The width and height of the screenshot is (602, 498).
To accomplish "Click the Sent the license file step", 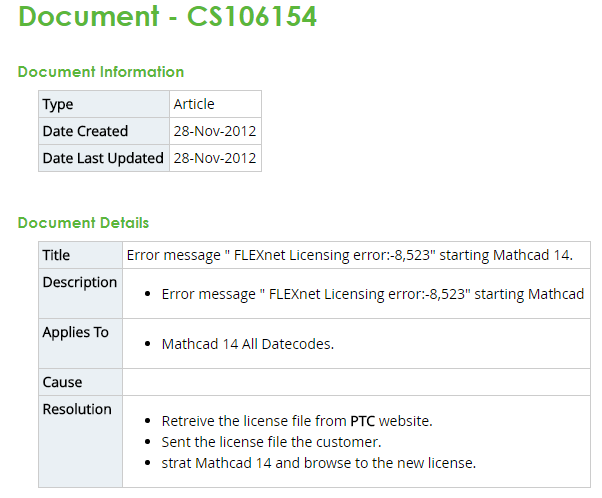I will click(x=271, y=442).
